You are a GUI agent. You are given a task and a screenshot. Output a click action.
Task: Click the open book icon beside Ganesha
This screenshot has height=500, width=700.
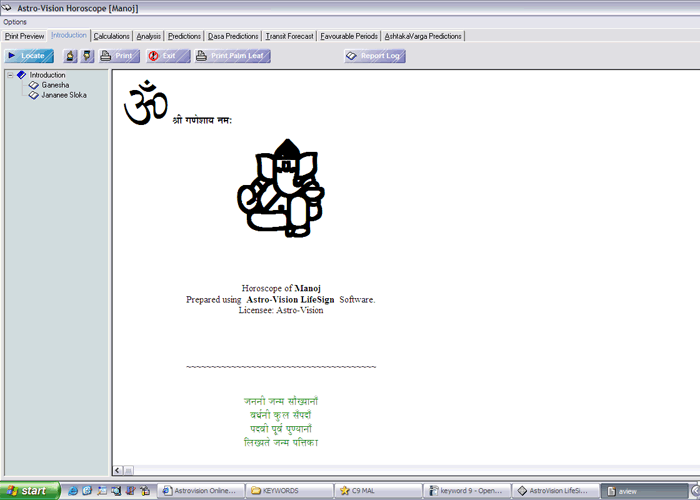tap(34, 85)
